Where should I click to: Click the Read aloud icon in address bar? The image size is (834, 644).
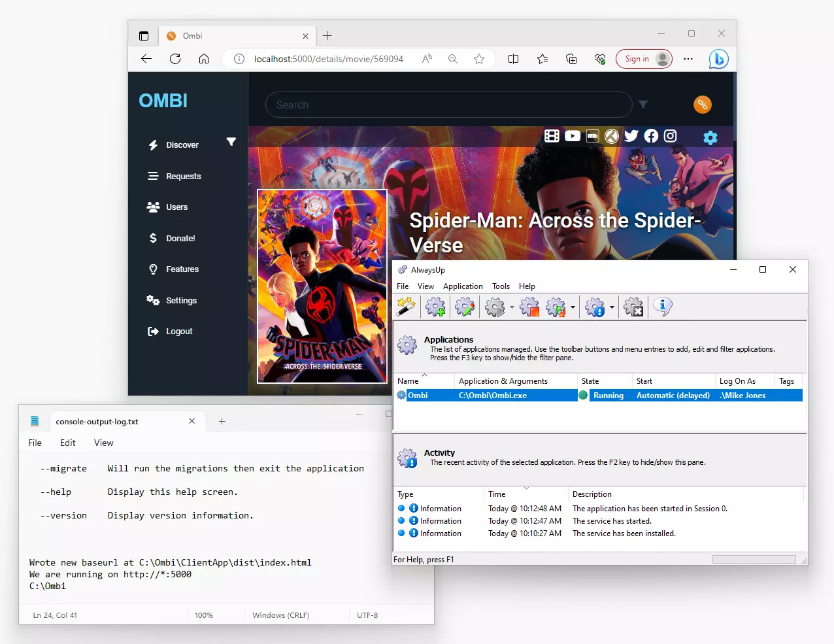pyautogui.click(x=427, y=59)
